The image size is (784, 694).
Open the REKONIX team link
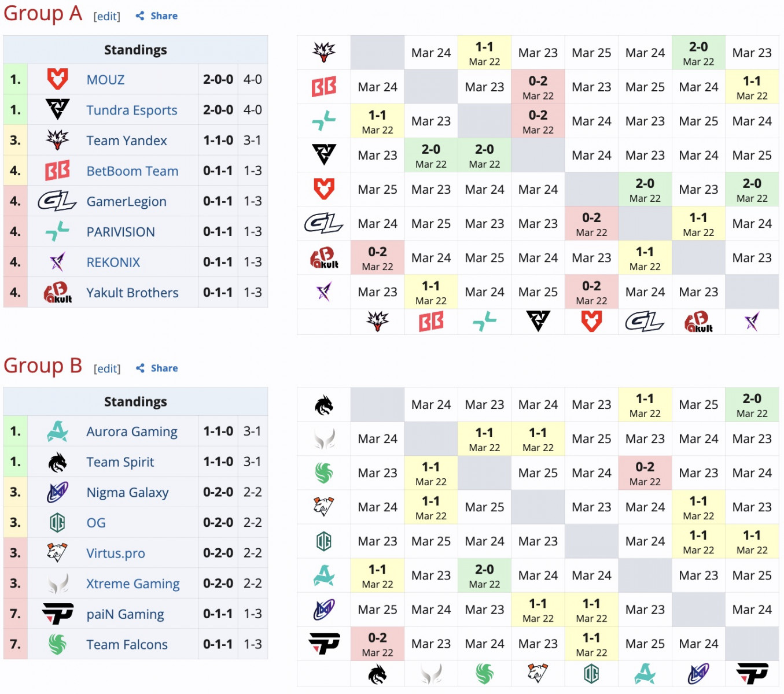(113, 263)
